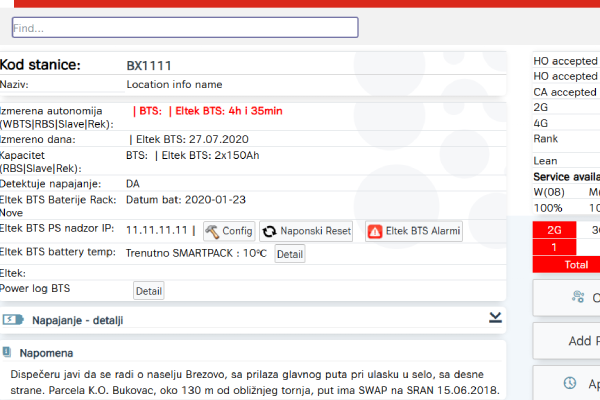Click the Lean row label

coord(545,161)
